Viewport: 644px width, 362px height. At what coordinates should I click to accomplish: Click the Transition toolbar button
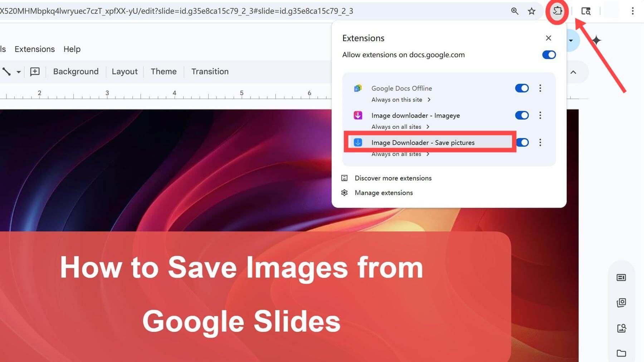point(210,72)
